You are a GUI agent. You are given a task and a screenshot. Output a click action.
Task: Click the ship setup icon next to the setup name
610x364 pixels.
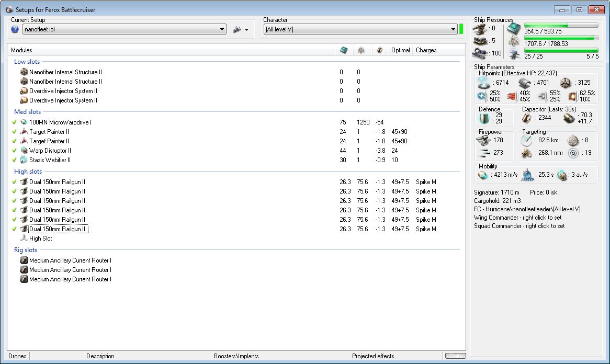click(x=237, y=30)
